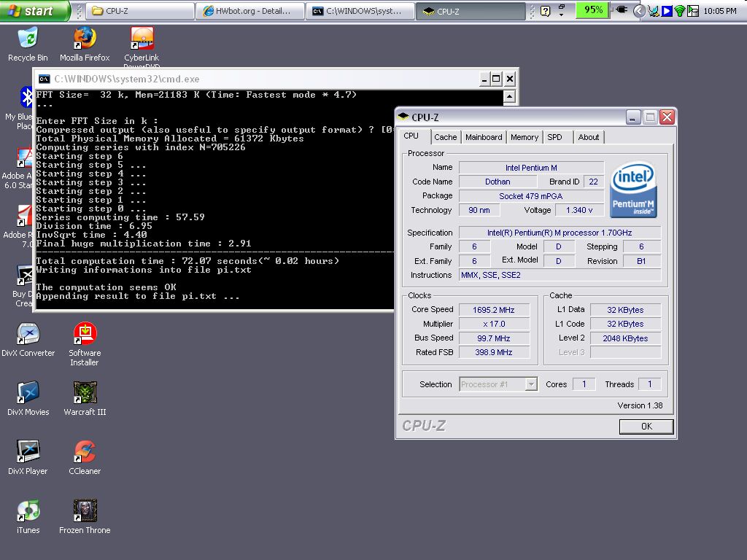
Task: Click the Instructions value MMX, SSE, SSE2
Action: point(560,275)
